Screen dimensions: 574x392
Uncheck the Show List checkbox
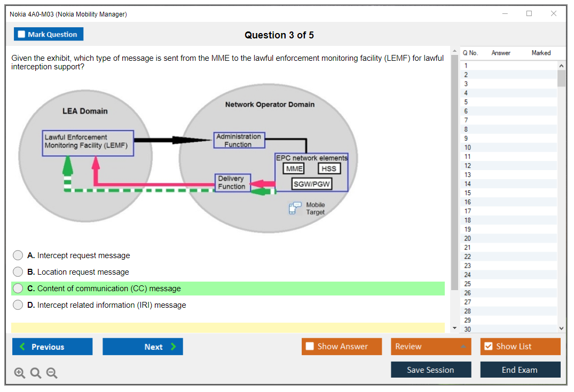pos(488,347)
